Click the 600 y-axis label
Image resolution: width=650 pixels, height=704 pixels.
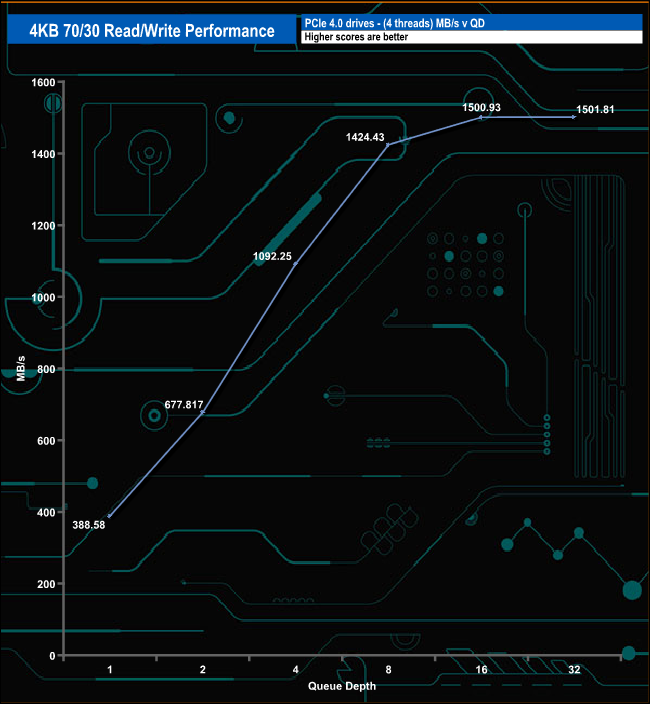(x=46, y=441)
